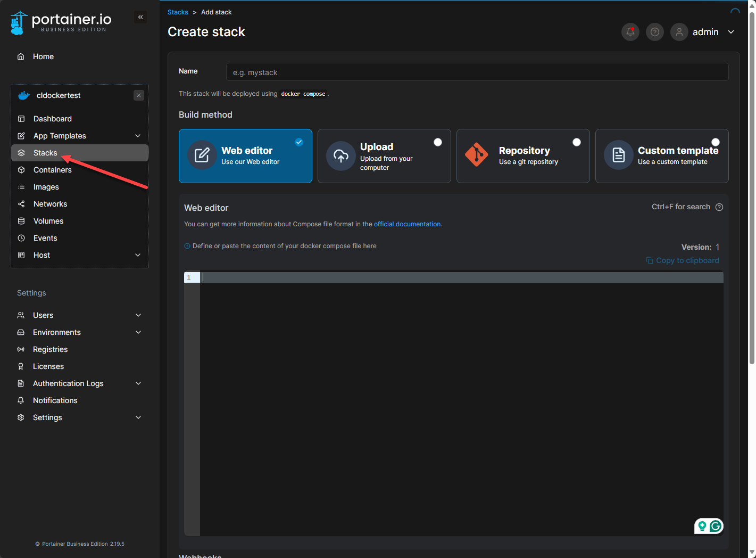Click the page vertical scrollbar
Image resolution: width=756 pixels, height=558 pixels.
(x=752, y=186)
